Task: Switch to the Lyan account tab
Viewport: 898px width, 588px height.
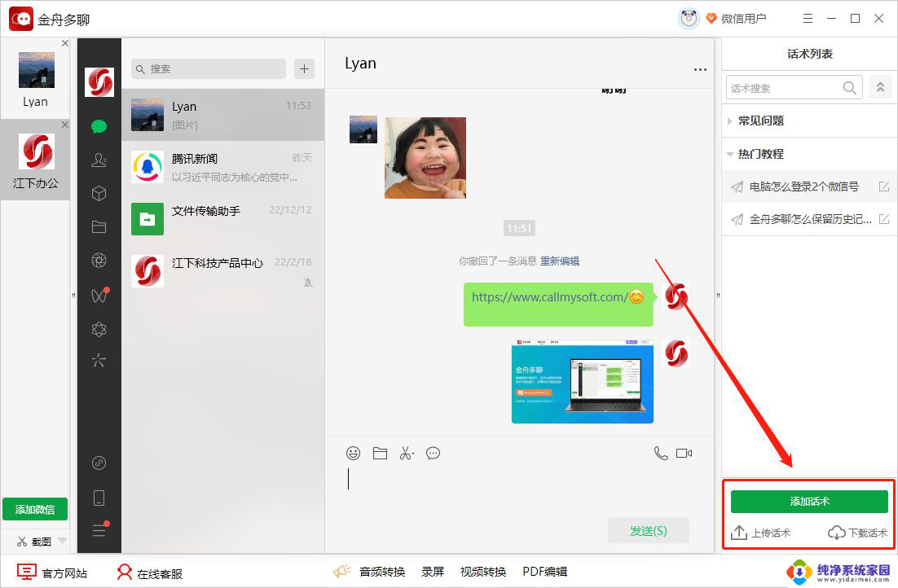Action: [x=36, y=81]
